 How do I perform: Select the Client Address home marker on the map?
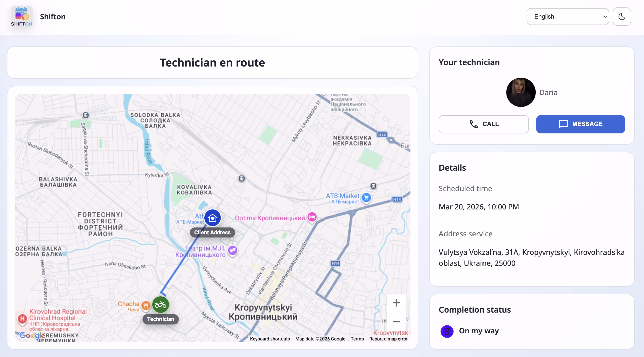[213, 218]
